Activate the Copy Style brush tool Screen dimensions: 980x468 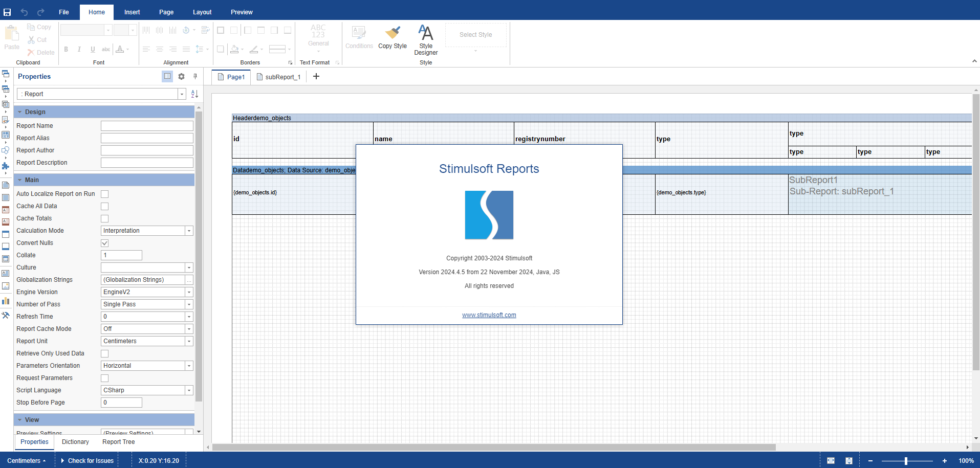(x=393, y=38)
